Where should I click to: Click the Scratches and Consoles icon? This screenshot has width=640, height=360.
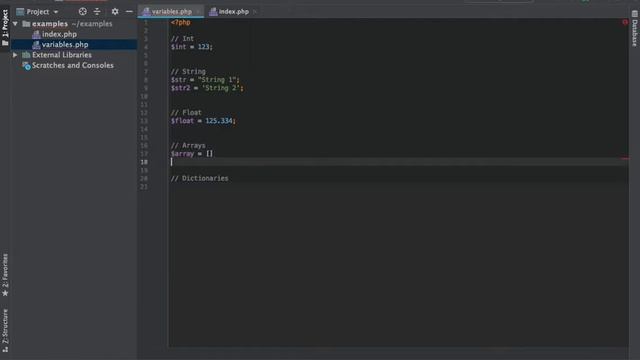click(x=26, y=65)
